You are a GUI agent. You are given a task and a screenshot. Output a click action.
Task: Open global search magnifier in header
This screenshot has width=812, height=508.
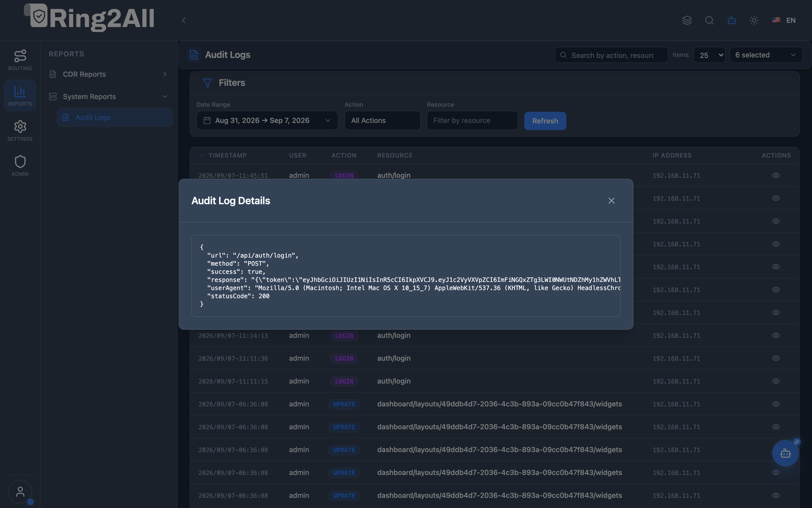click(x=709, y=20)
